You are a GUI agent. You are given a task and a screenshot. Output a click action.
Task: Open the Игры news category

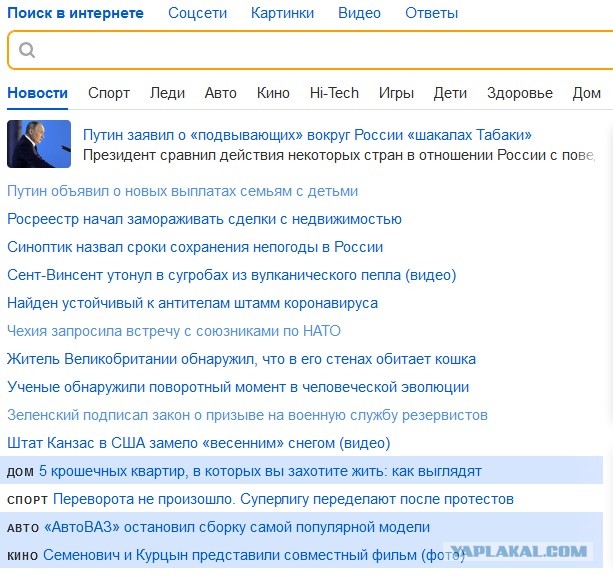tap(396, 93)
